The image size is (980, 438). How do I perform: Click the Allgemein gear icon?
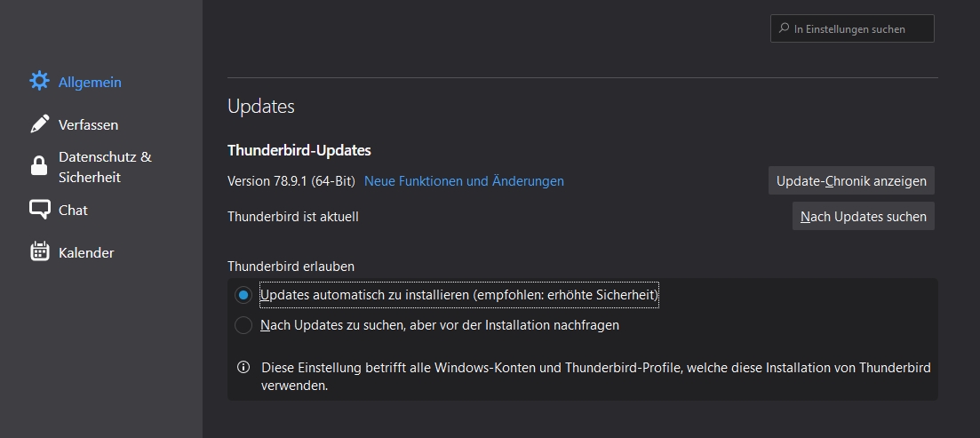click(x=39, y=82)
